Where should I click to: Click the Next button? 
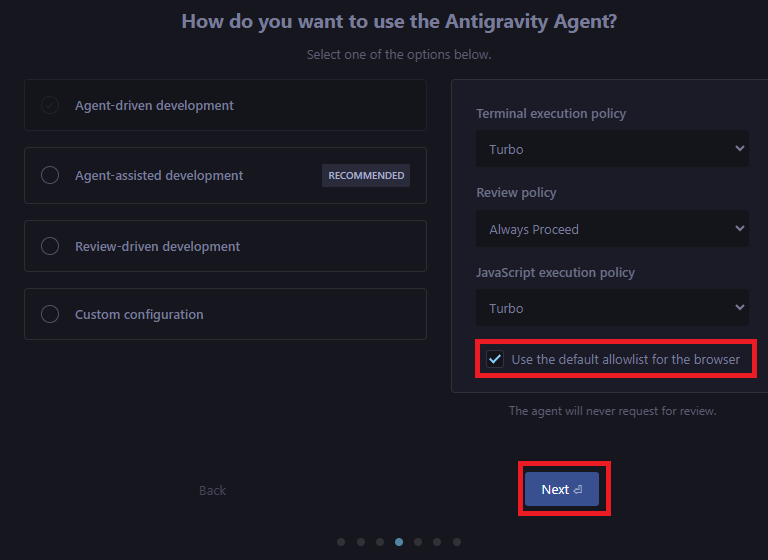click(561, 489)
